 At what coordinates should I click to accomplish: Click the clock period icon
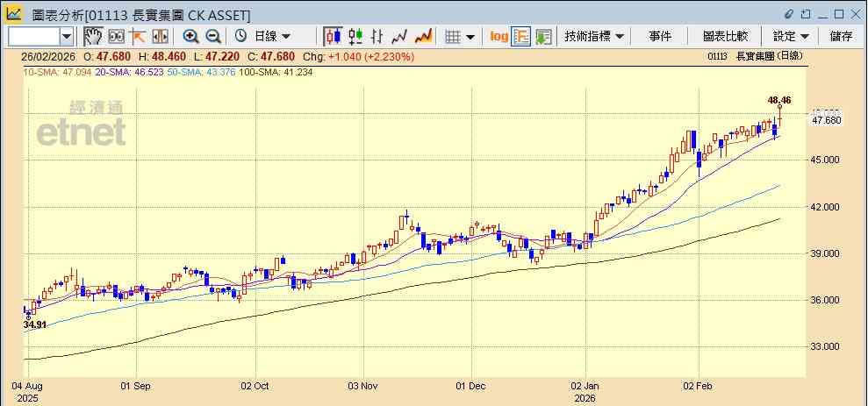click(240, 37)
